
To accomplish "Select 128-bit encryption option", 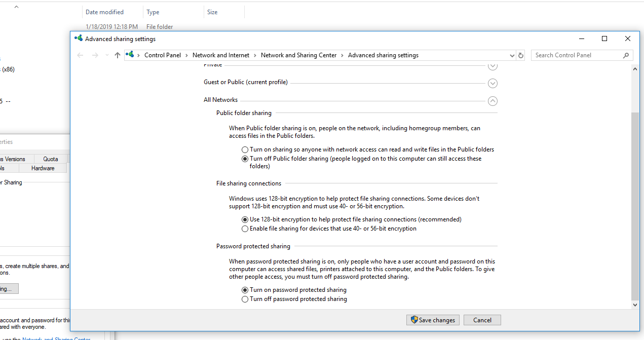I will pyautogui.click(x=245, y=219).
